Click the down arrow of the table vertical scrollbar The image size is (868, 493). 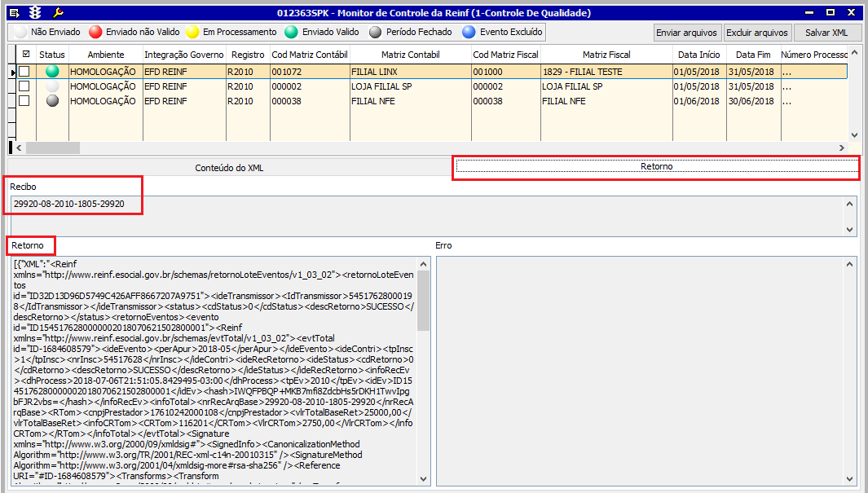pos(854,135)
